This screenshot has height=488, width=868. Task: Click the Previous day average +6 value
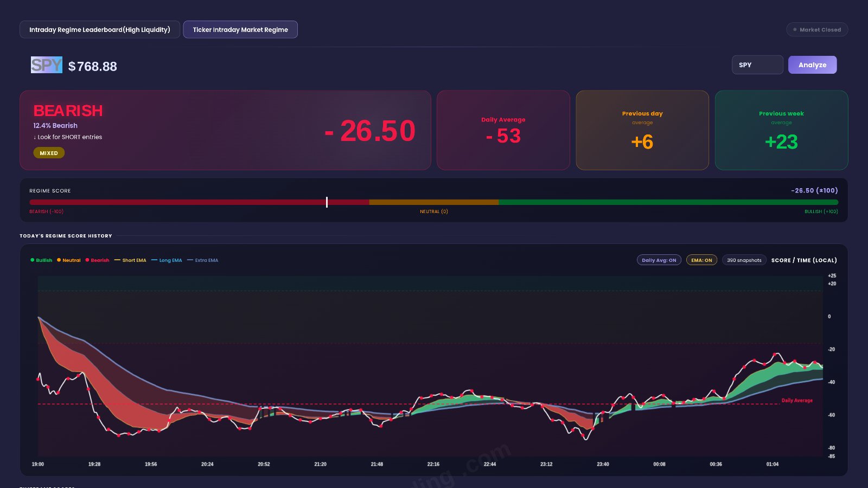(x=642, y=142)
